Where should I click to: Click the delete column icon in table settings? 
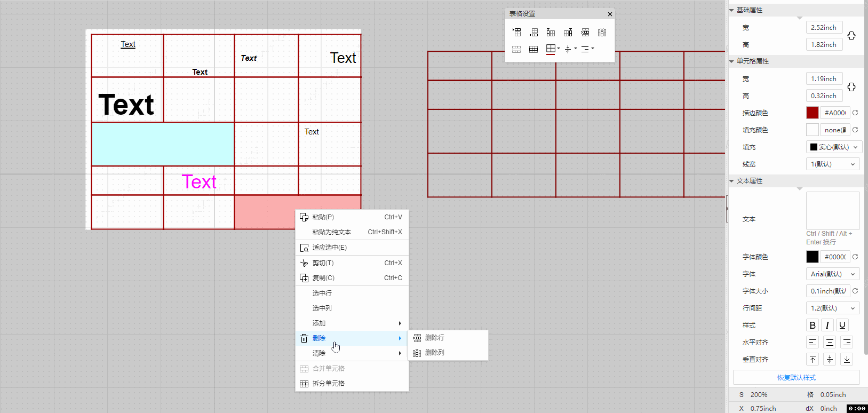(602, 33)
